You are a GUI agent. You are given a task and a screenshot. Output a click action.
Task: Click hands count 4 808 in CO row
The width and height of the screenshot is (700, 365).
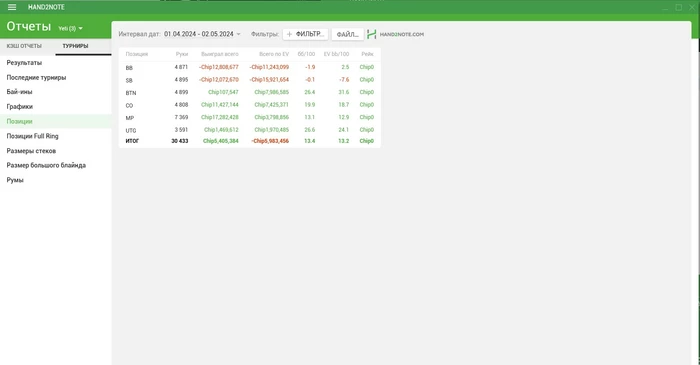[x=181, y=105]
